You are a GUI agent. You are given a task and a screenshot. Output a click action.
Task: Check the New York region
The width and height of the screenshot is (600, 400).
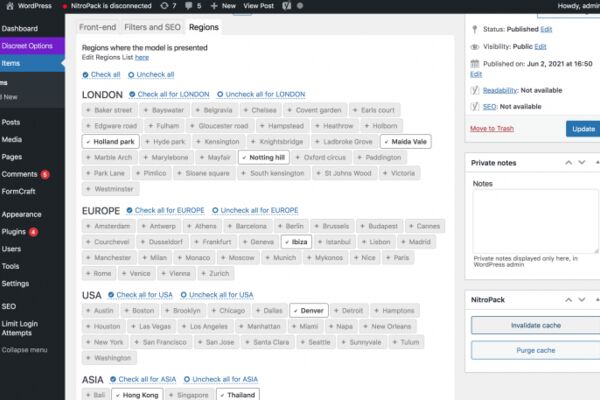pyautogui.click(x=105, y=342)
